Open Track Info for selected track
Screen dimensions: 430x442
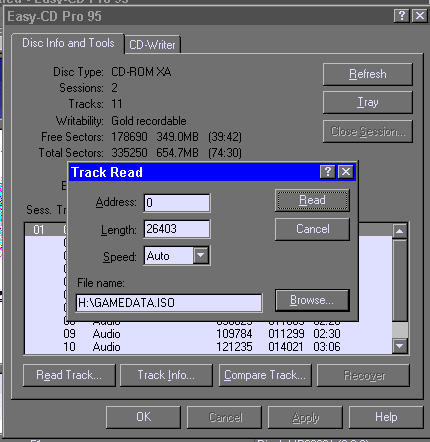click(x=166, y=375)
